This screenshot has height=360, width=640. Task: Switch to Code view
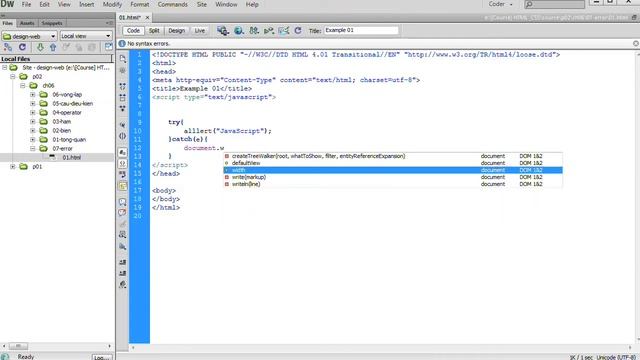(133, 31)
